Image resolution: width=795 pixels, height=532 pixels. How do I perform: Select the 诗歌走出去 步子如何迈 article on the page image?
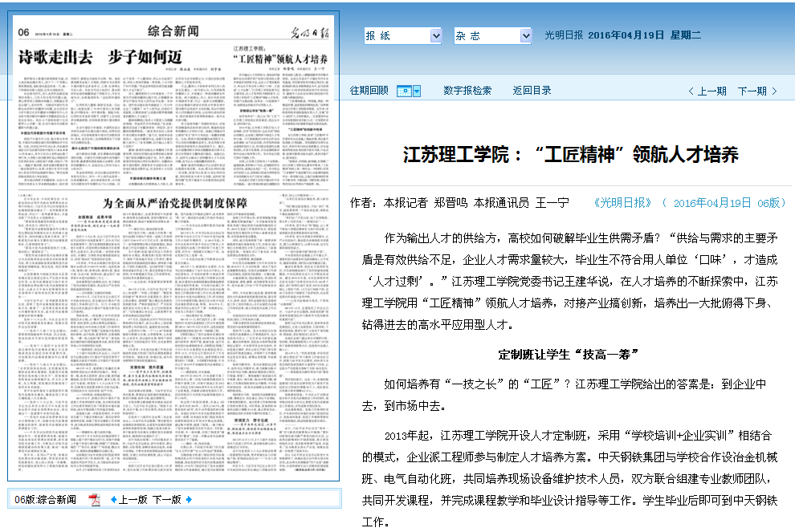click(x=100, y=57)
